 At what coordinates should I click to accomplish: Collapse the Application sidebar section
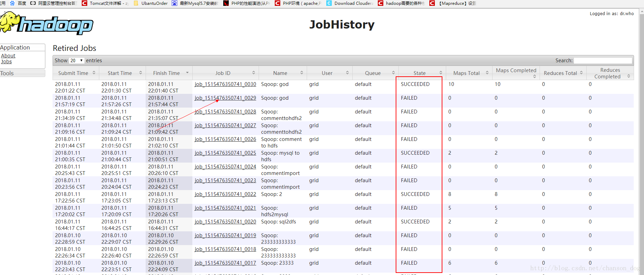tap(23, 47)
